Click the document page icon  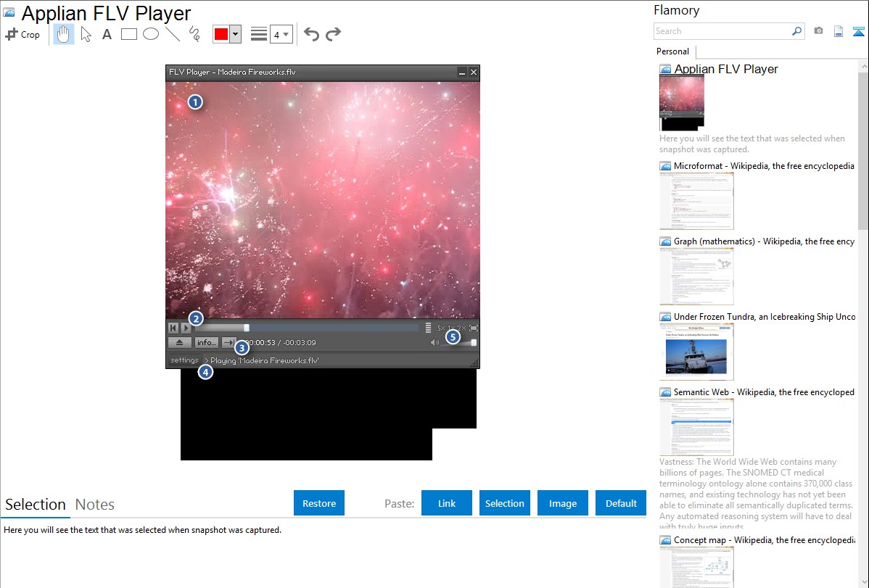[x=839, y=31]
